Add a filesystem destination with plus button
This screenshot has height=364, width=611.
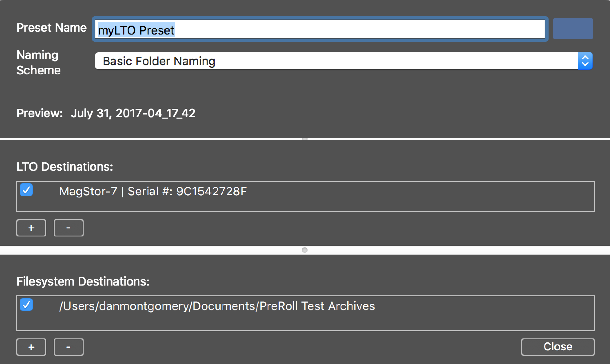(x=31, y=347)
